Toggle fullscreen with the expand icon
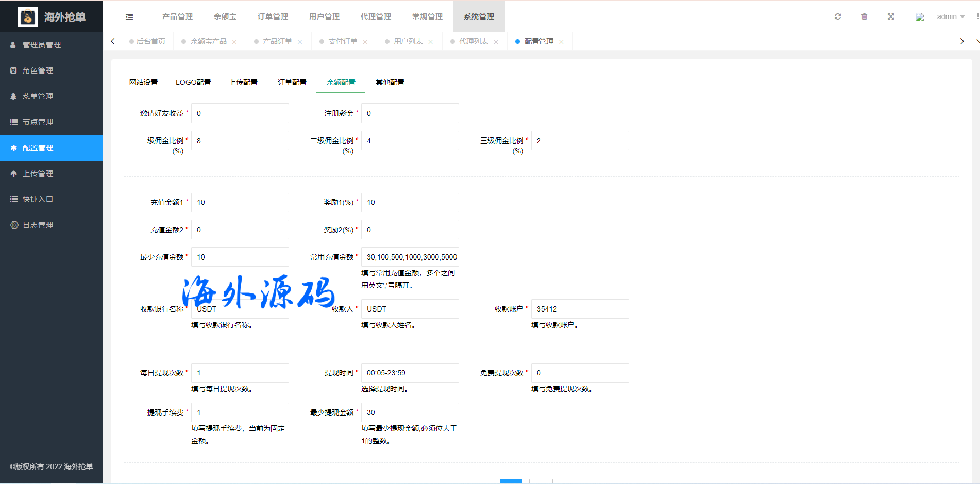 coord(891,16)
